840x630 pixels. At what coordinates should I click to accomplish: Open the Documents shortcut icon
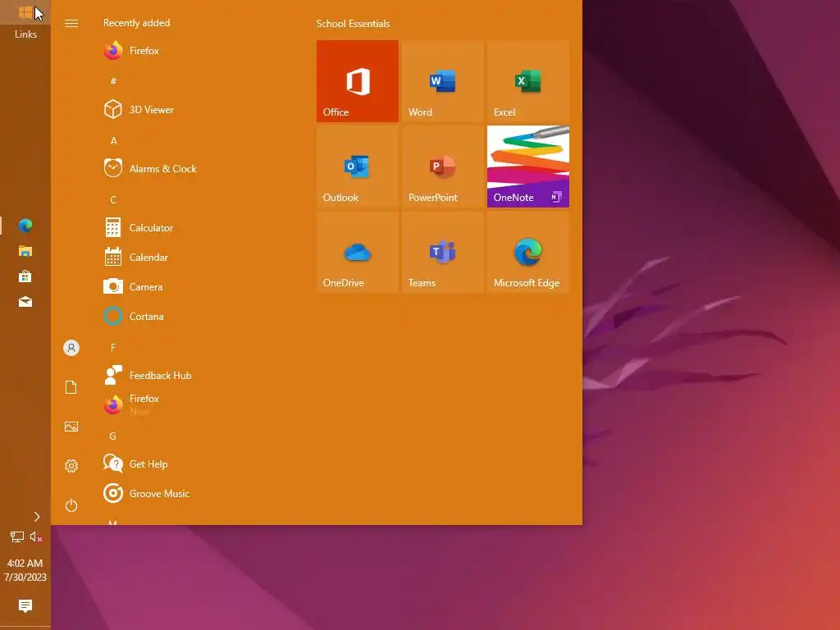(x=71, y=387)
